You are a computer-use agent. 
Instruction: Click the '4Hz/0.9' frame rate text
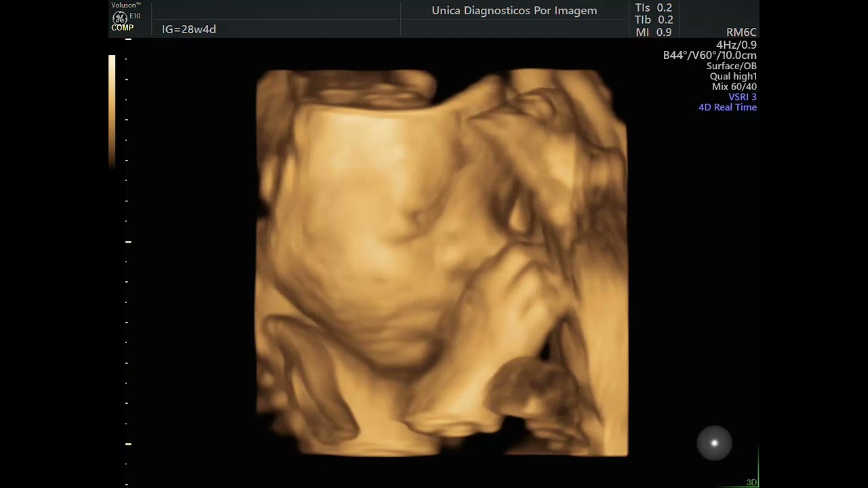click(736, 45)
